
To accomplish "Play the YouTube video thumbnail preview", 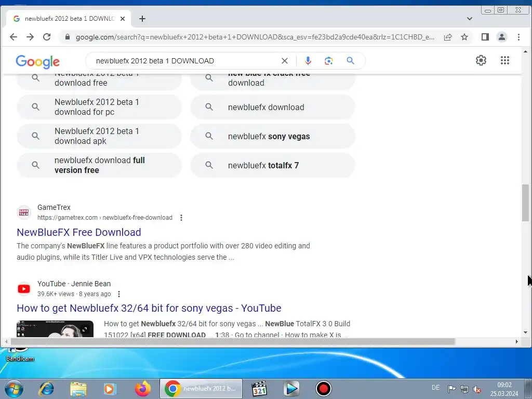I will pos(55,329).
